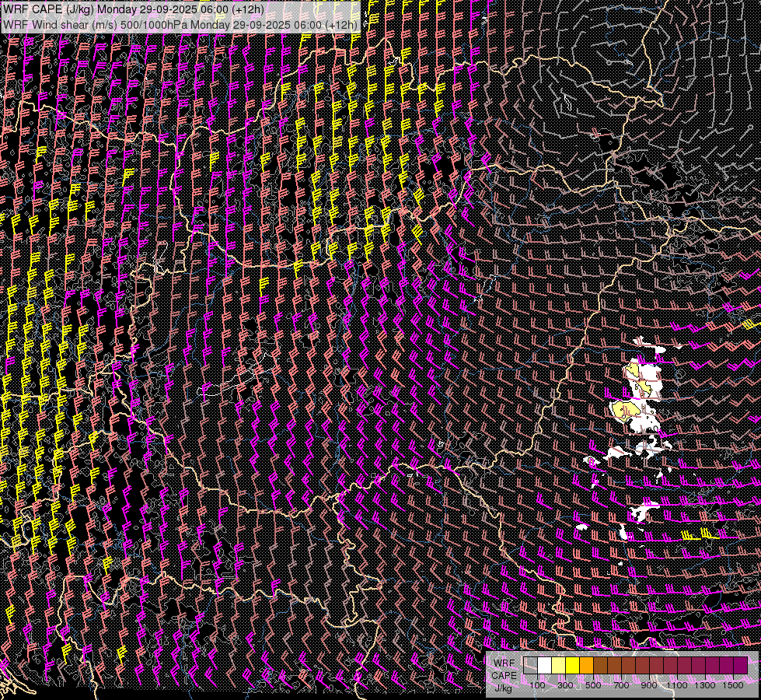
Task: Click the pale yellow CAPE patch on map
Action: pyautogui.click(x=623, y=408)
